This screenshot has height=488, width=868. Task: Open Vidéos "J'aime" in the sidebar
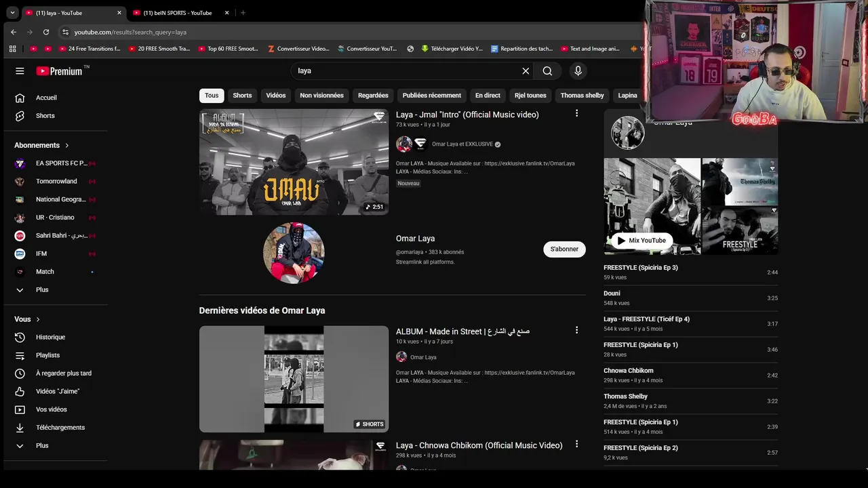[x=57, y=391]
